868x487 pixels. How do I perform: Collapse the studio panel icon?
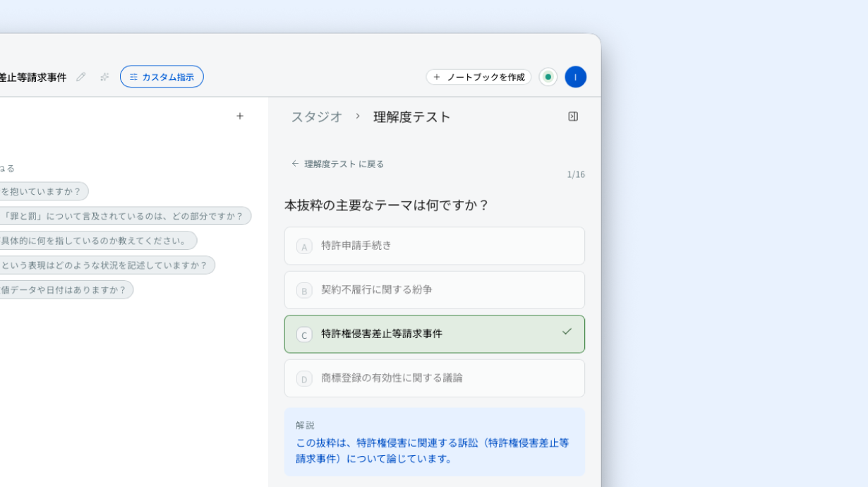click(x=573, y=116)
